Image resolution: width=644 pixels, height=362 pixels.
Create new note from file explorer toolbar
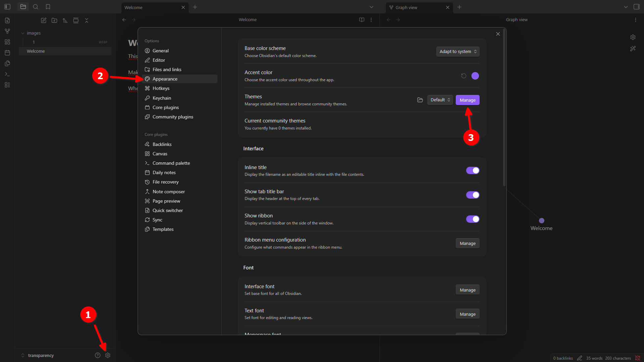click(x=44, y=20)
